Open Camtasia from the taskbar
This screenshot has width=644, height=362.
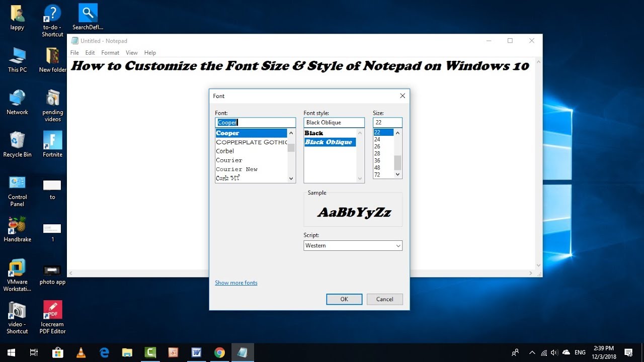point(150,352)
